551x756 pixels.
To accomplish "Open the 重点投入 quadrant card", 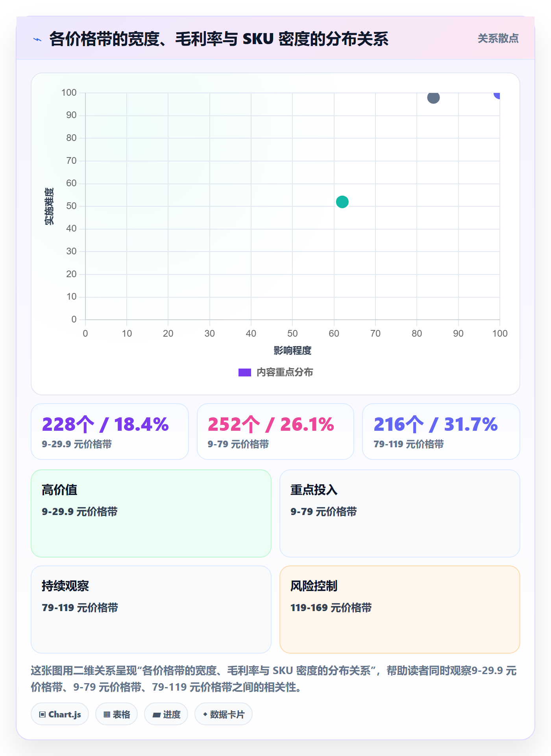I will click(400, 513).
